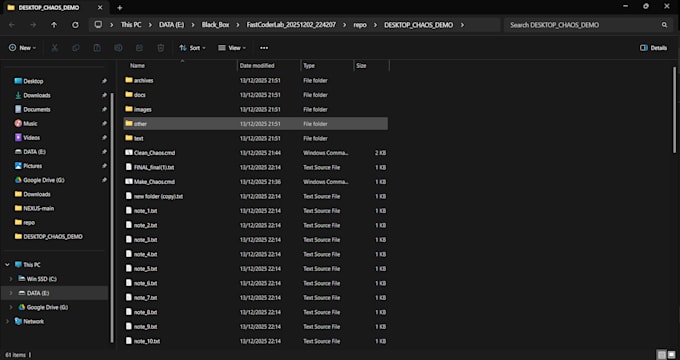
Task: Collapse the This PC tree node
Action: (x=7, y=265)
